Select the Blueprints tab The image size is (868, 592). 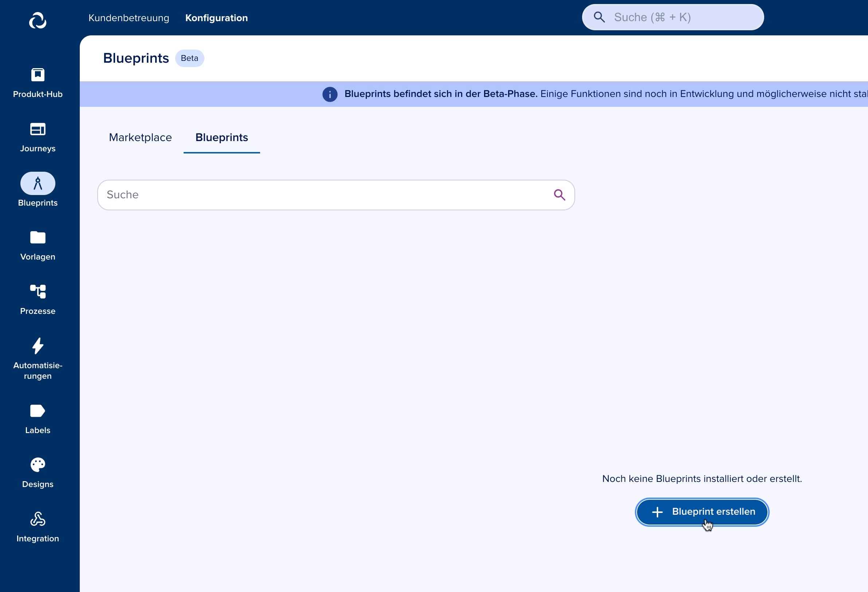coord(221,137)
